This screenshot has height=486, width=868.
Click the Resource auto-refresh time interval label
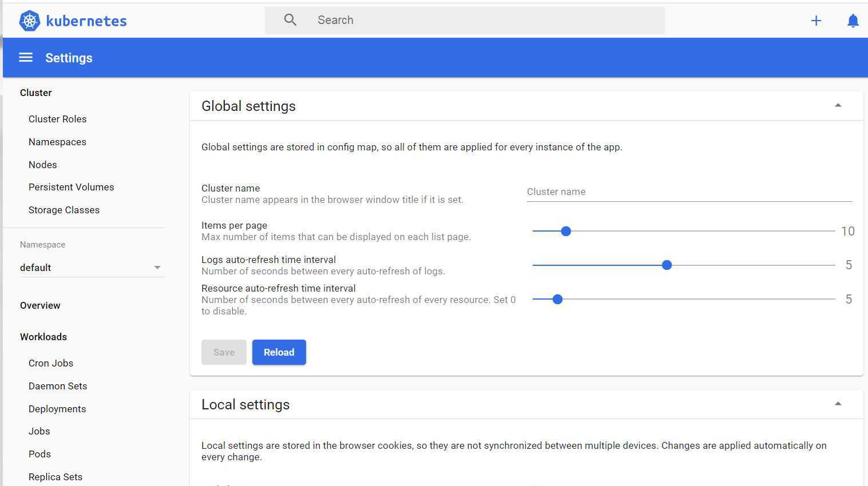pos(279,288)
